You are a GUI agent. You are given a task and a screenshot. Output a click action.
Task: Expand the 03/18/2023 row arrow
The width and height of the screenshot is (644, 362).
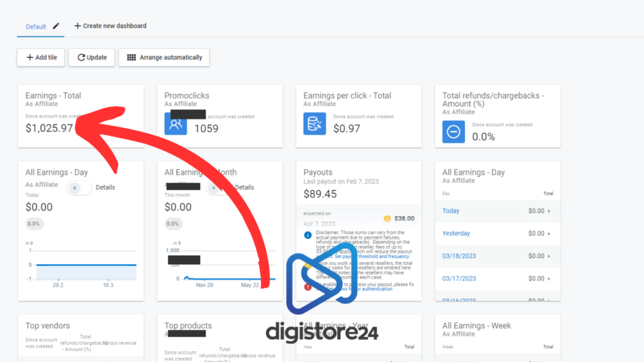point(549,256)
